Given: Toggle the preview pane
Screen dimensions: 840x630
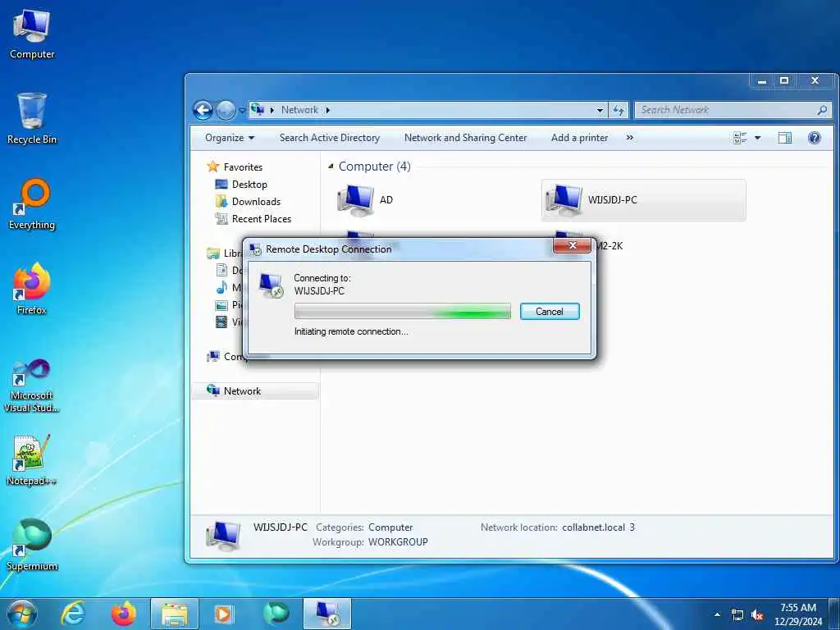Looking at the screenshot, I should click(785, 138).
